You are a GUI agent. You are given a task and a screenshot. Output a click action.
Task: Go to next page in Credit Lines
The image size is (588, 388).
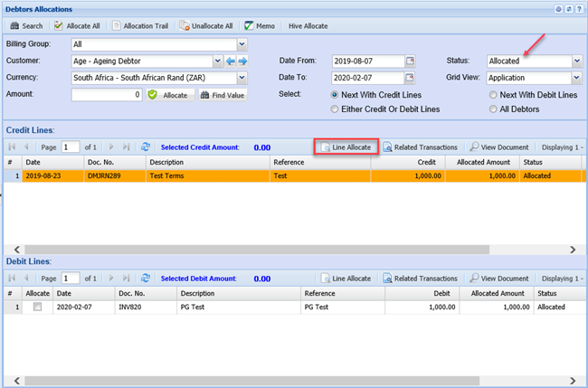(x=111, y=147)
